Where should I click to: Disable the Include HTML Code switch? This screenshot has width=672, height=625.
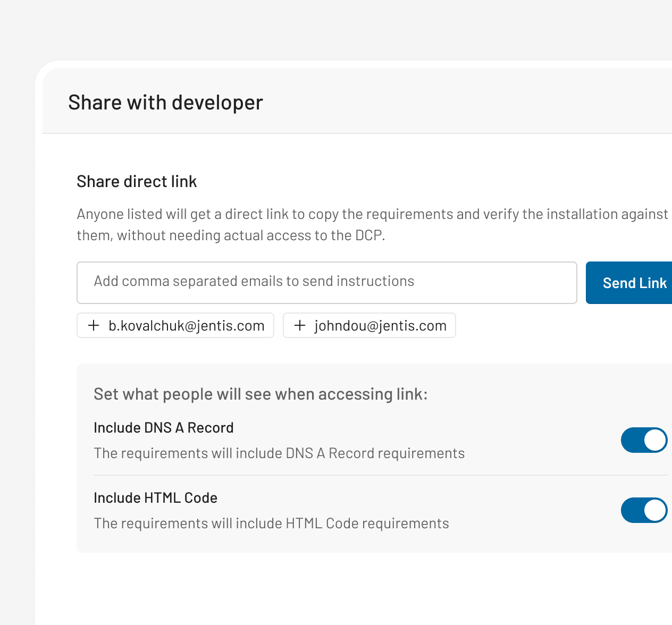644,510
